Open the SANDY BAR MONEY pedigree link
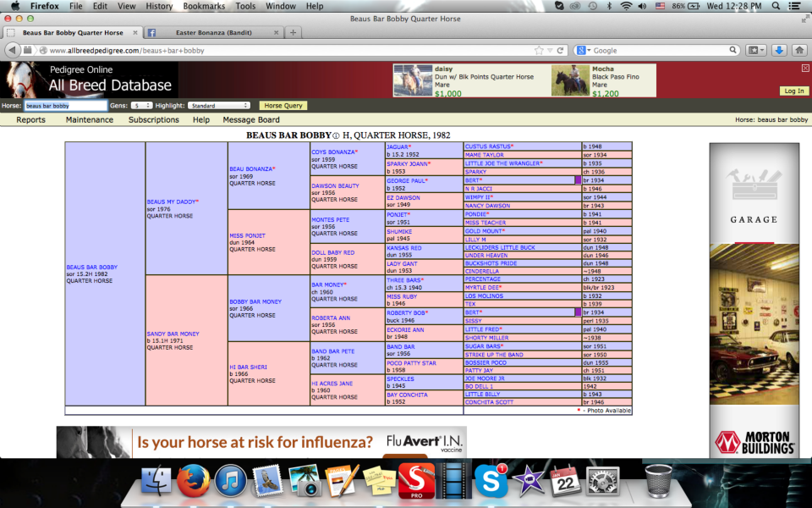This screenshot has width=812, height=508. click(x=173, y=334)
